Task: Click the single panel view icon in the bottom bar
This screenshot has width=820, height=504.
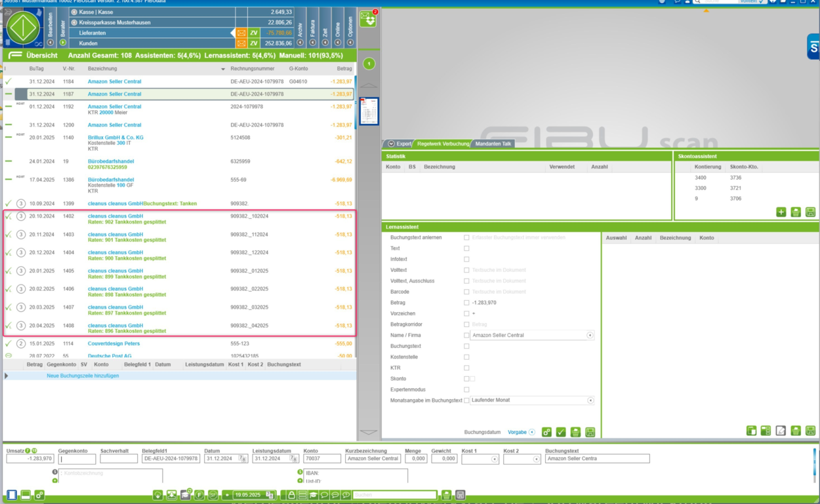Action: 12,495
